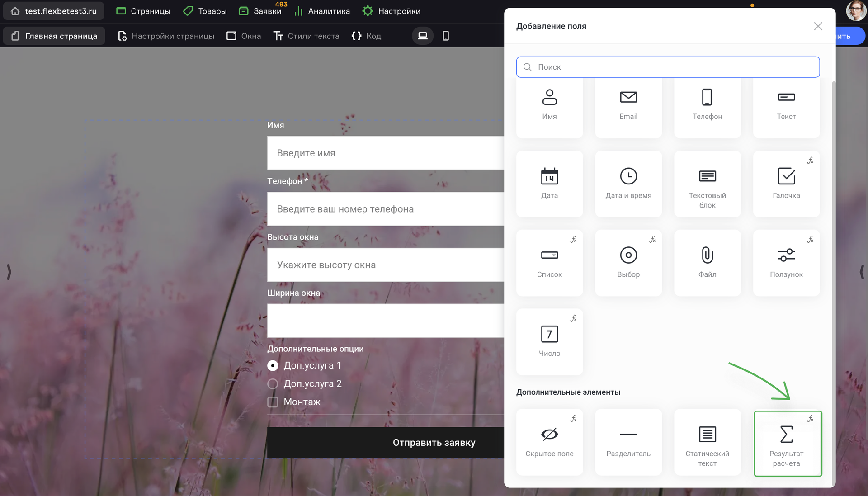Screen dimensions: 868x501
Task: Open Стили текста tab
Action: click(x=307, y=36)
